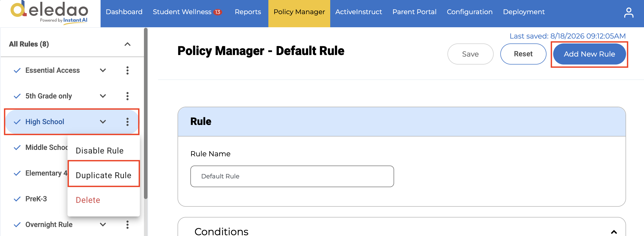Toggle the Overnight Rule enabled checkmark
The height and width of the screenshot is (236, 644).
point(17,225)
